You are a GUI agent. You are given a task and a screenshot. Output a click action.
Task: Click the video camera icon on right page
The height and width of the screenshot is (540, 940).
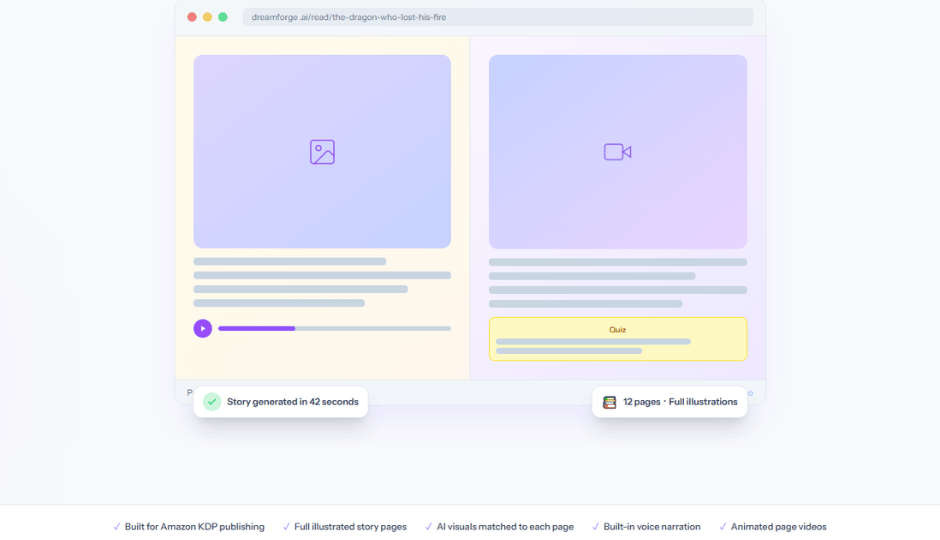pyautogui.click(x=617, y=152)
